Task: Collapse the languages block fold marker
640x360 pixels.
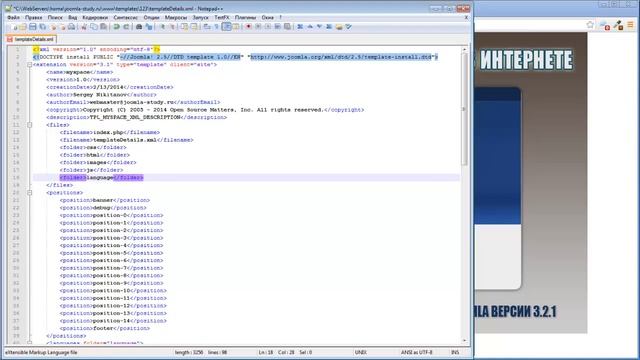Action: [x=29, y=343]
